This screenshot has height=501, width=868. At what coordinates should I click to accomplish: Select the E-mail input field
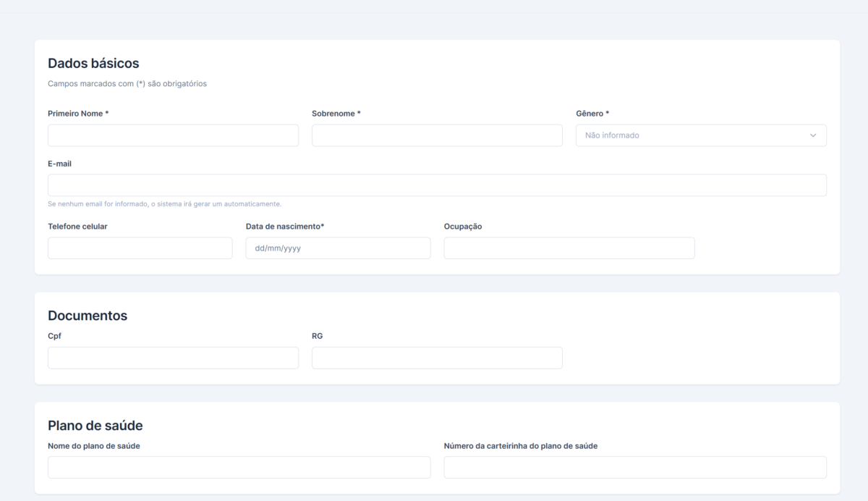437,185
